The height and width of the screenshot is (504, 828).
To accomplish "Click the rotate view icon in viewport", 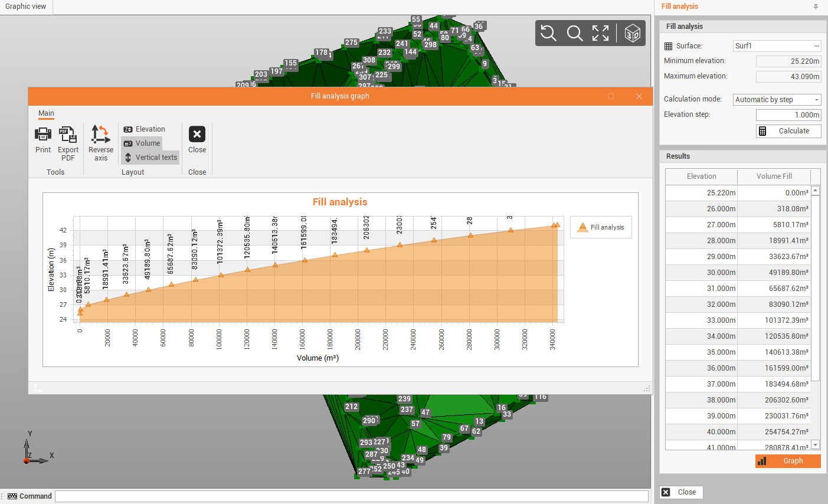I will click(549, 33).
